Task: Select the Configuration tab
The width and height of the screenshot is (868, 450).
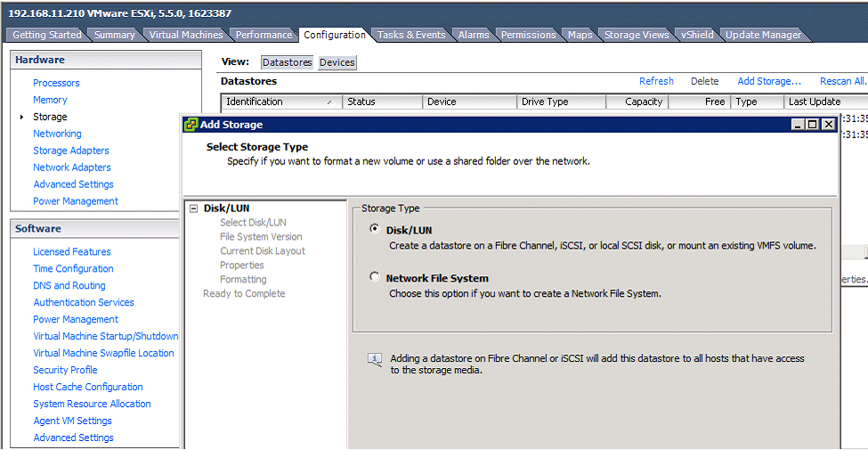Action: (x=335, y=35)
